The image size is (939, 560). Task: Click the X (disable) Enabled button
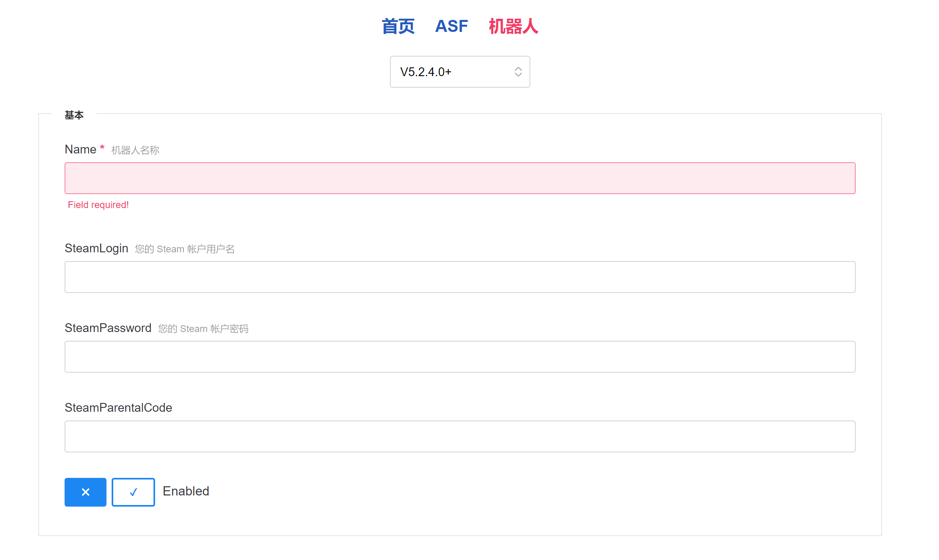(x=85, y=492)
